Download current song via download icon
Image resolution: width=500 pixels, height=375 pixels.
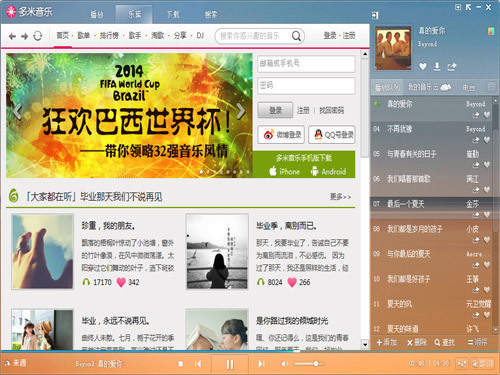(437, 67)
